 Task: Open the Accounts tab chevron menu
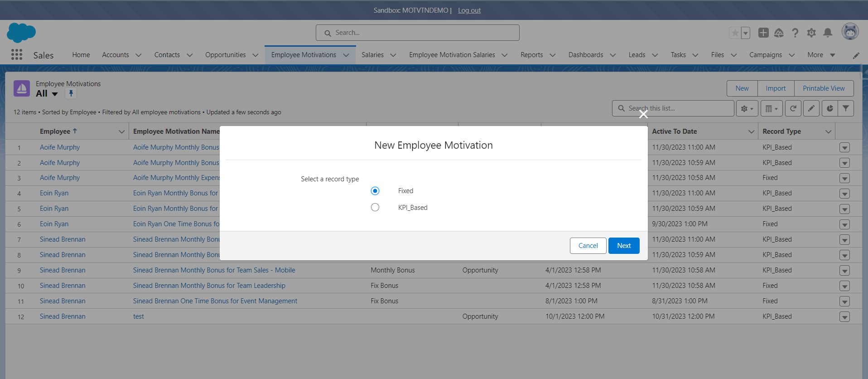139,55
